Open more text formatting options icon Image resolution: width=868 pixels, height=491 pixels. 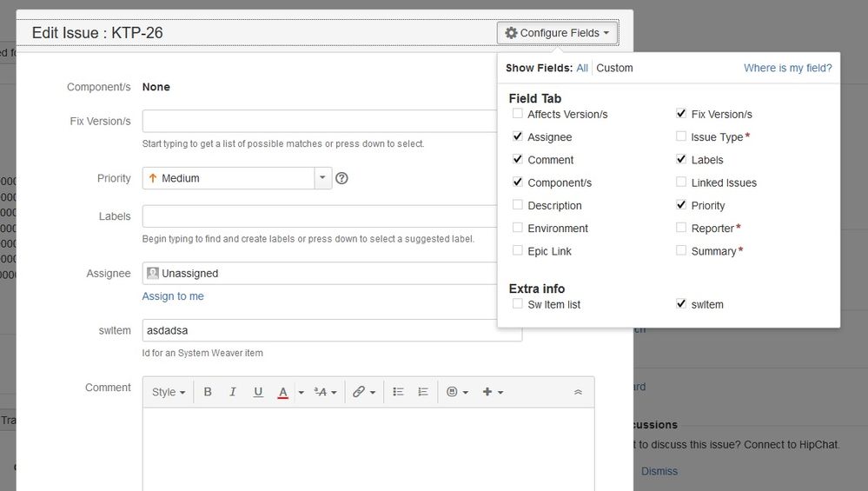click(320, 392)
